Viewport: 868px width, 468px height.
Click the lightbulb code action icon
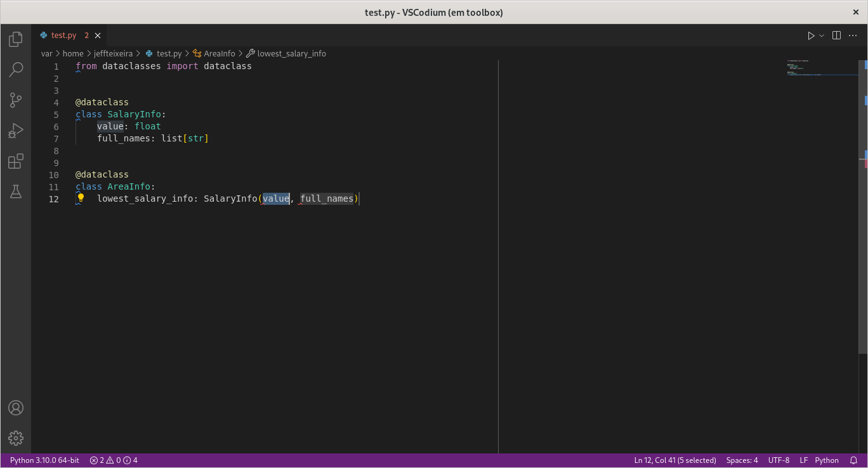point(81,198)
